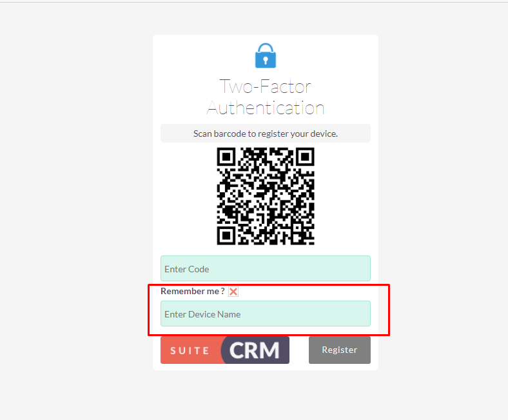The image size is (508, 420).
Task: Click the red X Remember me checkbox
Action: pos(233,292)
